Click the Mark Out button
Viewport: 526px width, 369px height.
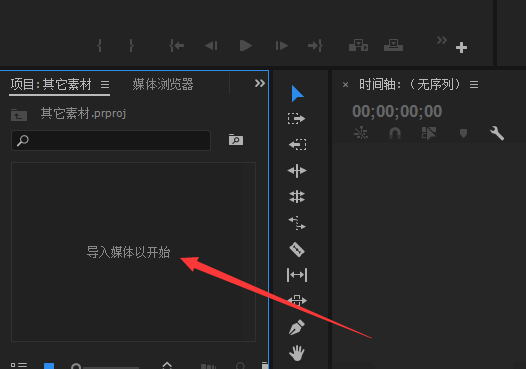[x=132, y=45]
